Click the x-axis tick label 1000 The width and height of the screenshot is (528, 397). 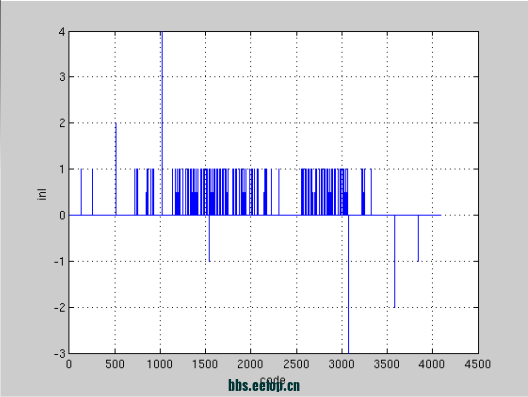tap(160, 364)
